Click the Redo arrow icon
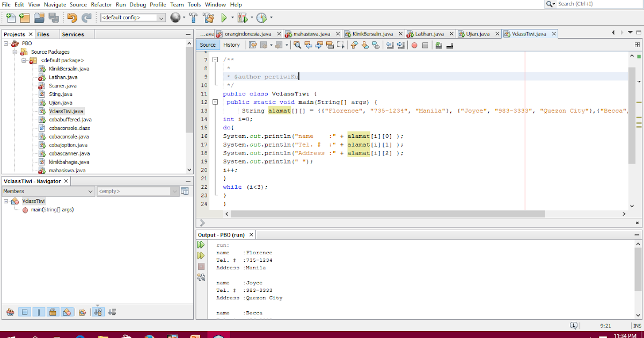The image size is (644, 338). tap(86, 18)
